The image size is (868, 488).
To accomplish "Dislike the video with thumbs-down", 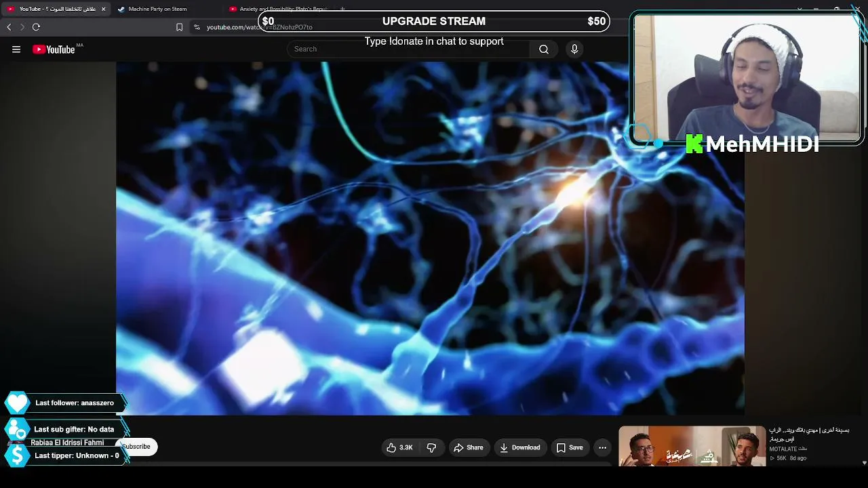I will coord(431,447).
